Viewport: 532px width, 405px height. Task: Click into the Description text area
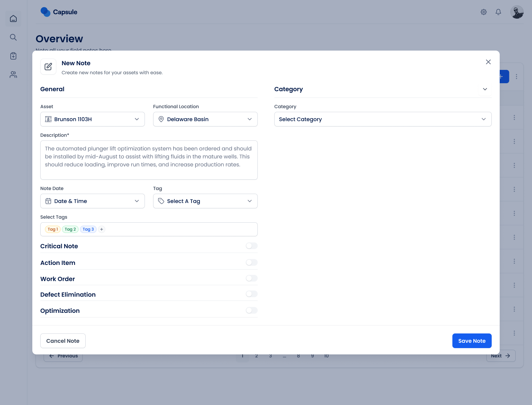(149, 160)
